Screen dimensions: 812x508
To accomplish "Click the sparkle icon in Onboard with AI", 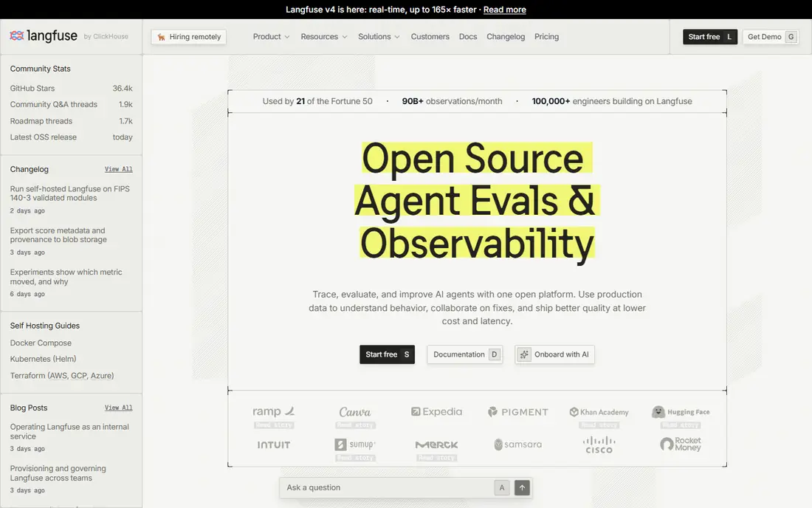I will [x=524, y=354].
